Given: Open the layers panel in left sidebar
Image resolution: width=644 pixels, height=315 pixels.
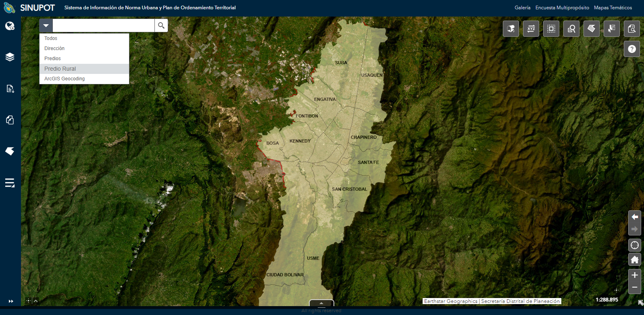Looking at the screenshot, I should click(10, 57).
